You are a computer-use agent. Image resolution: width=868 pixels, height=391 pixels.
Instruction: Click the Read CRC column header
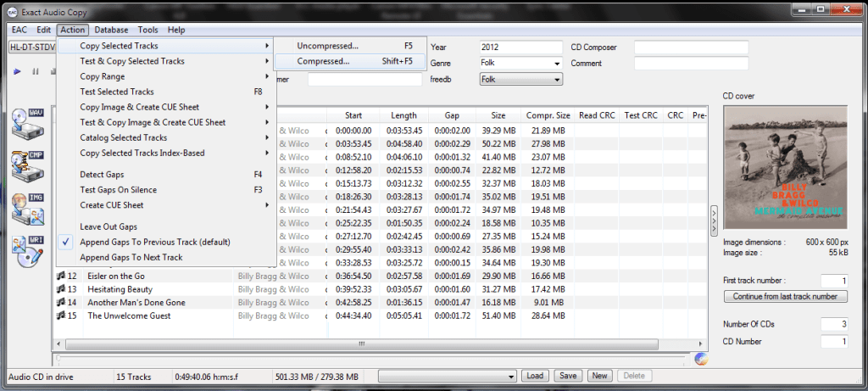tap(597, 115)
